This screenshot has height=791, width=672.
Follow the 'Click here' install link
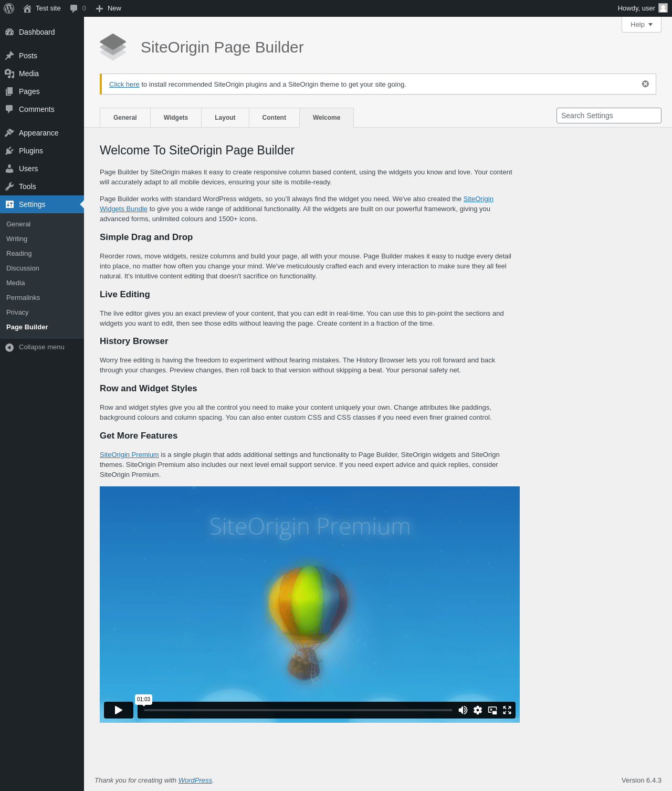(x=124, y=85)
